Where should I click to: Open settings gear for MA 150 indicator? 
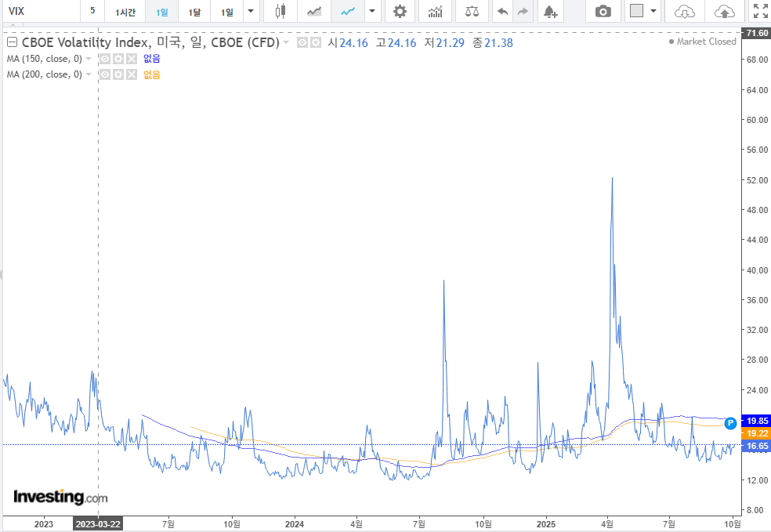(x=118, y=59)
